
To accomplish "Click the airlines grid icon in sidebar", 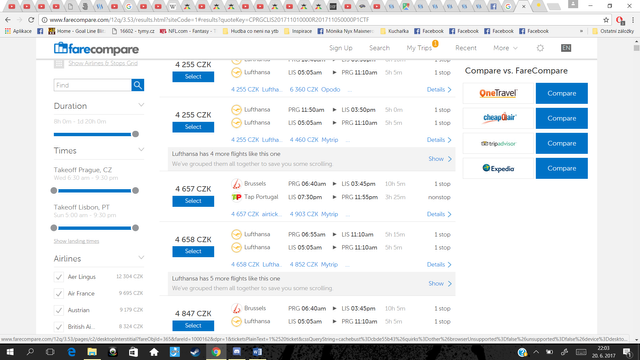I will [59, 63].
